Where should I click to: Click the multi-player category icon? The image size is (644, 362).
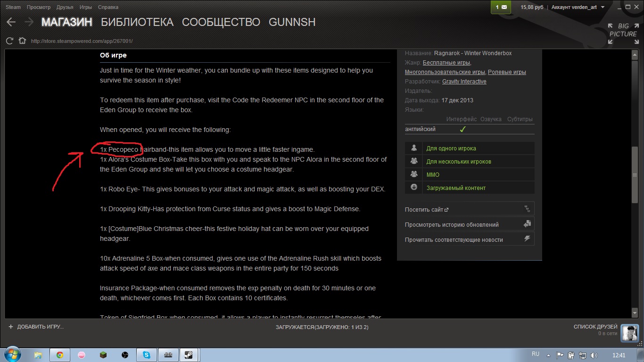(x=414, y=161)
